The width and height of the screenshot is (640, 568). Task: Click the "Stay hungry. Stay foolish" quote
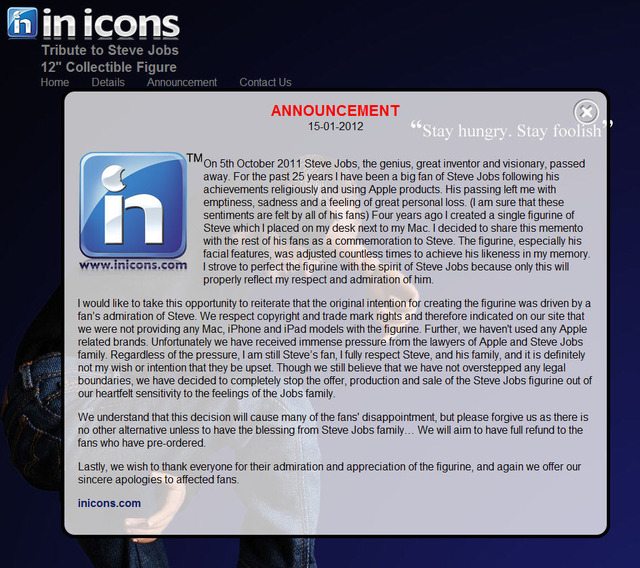[512, 131]
